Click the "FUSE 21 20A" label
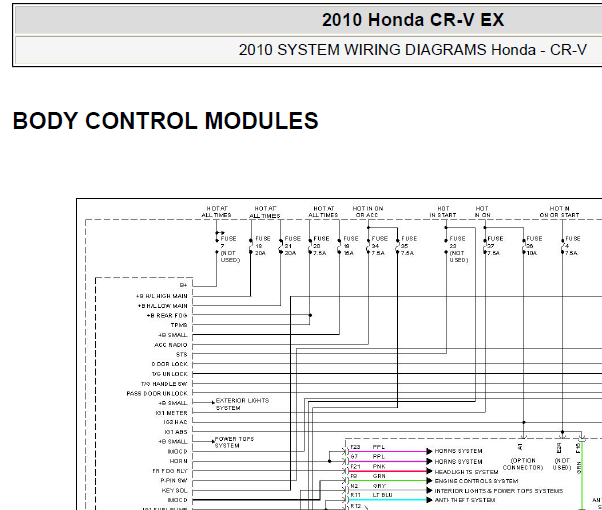The image size is (602, 510). click(x=292, y=246)
